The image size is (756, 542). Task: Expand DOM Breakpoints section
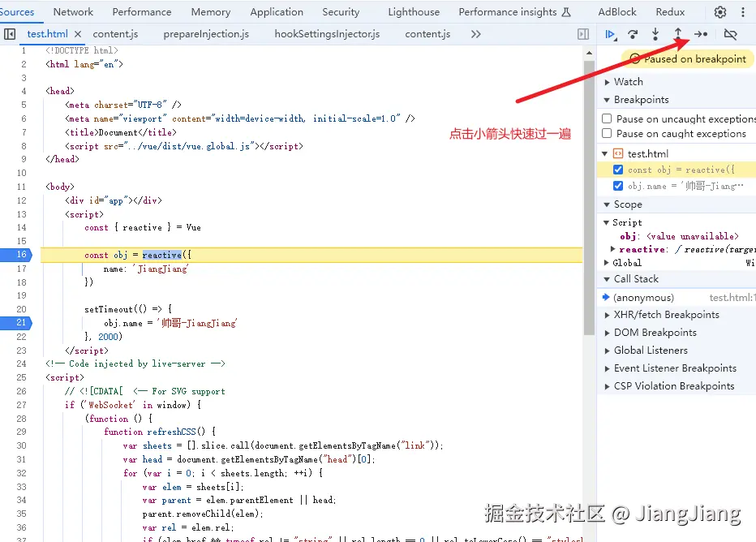pos(607,333)
